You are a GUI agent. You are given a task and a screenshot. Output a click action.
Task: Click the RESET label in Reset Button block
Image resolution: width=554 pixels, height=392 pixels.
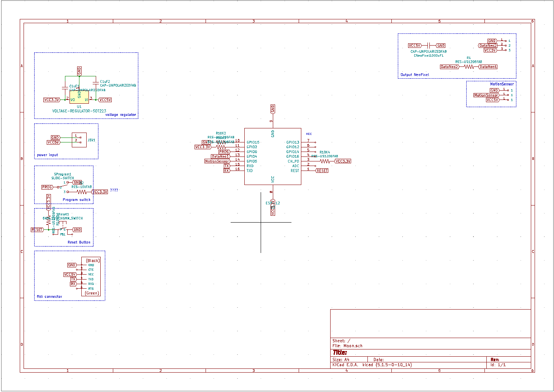37,230
